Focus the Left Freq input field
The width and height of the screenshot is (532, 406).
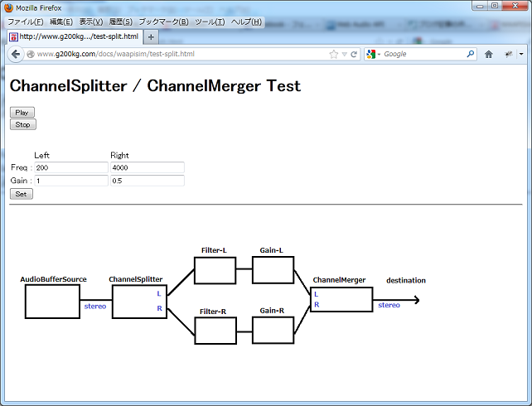[x=70, y=168]
